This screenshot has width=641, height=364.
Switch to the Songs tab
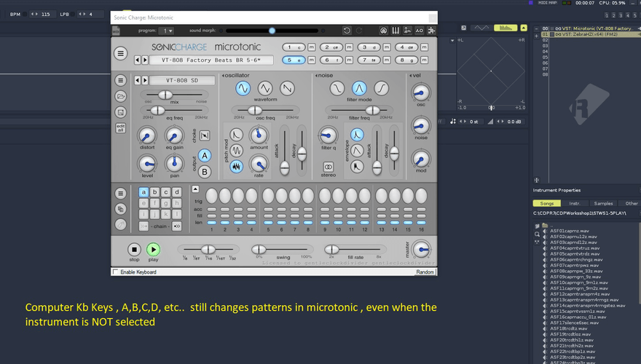point(546,203)
